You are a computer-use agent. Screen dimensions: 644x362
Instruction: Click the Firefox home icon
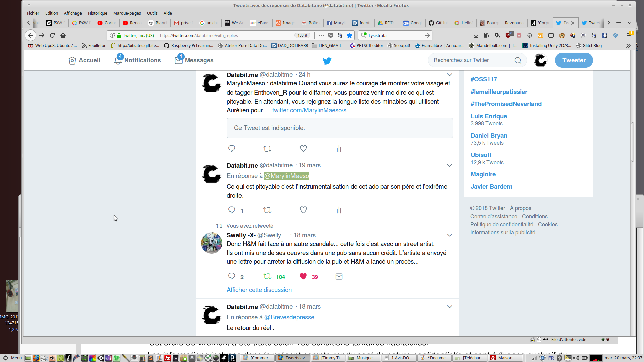pos(63,35)
